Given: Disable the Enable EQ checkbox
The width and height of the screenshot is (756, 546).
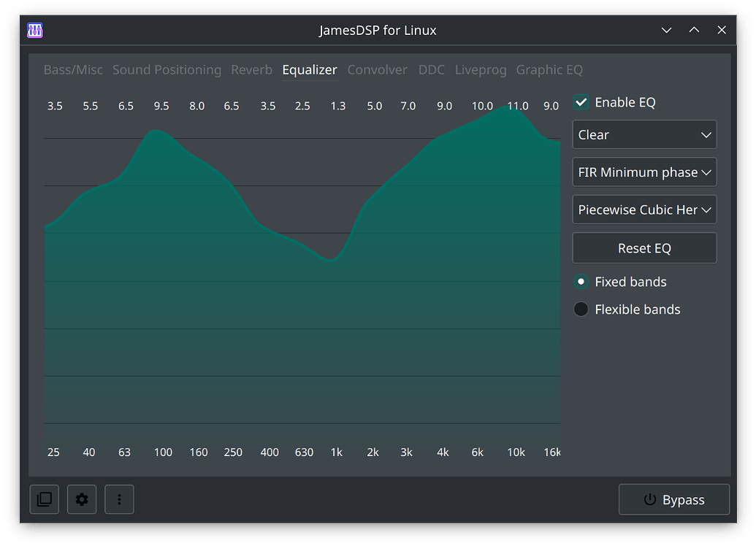Looking at the screenshot, I should (x=581, y=102).
